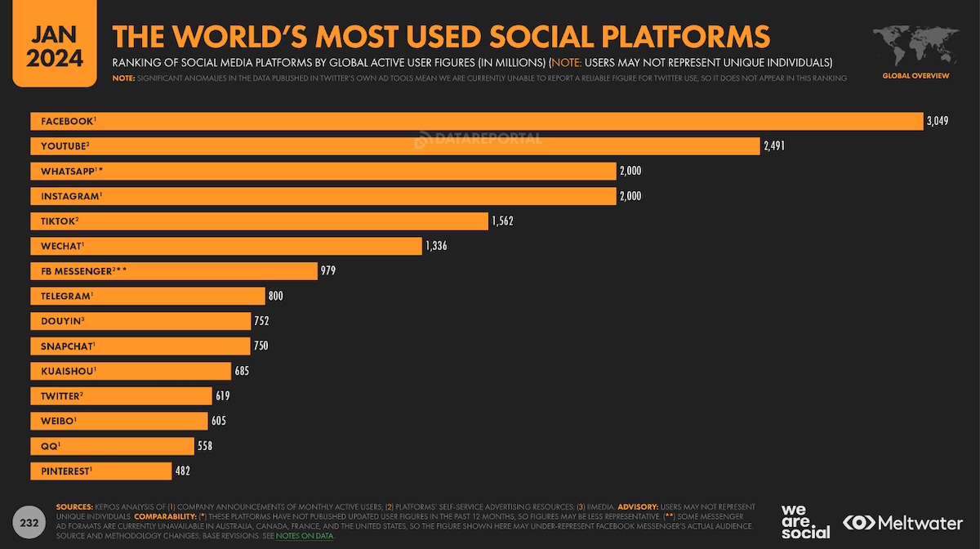Screen dimensions: 980x549
Task: Click the DataReportal watermark logo
Action: (x=478, y=139)
